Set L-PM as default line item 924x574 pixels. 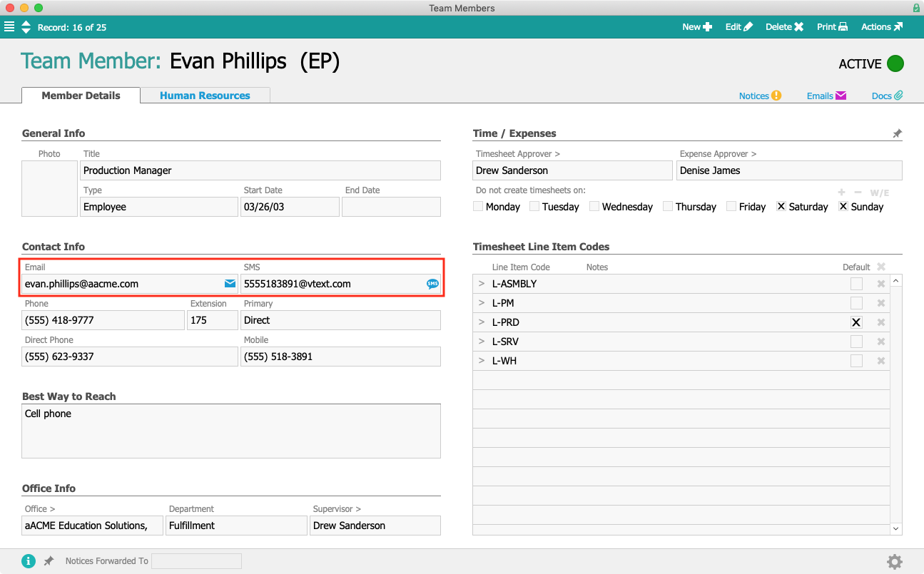pyautogui.click(x=856, y=303)
